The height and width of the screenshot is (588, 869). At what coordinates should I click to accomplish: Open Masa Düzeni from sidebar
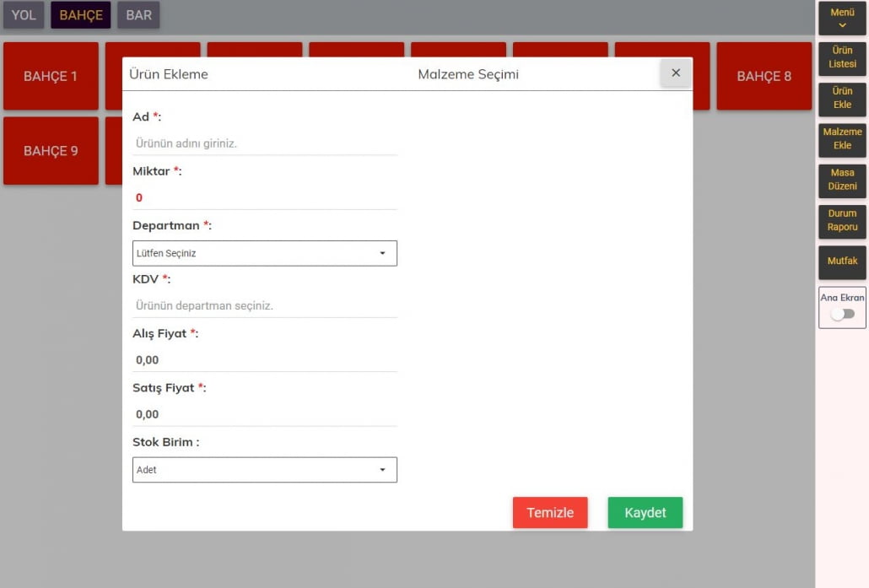click(842, 180)
